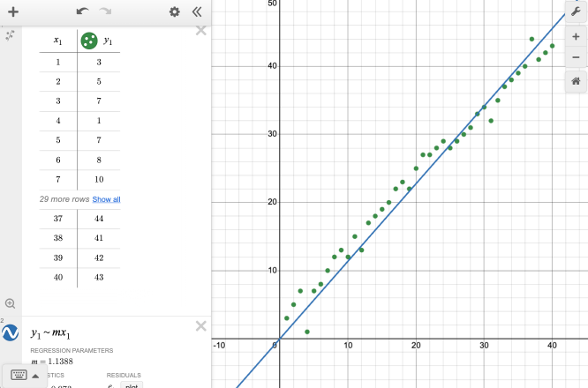
Task: Zoom out on the graph
Action: pos(576,57)
